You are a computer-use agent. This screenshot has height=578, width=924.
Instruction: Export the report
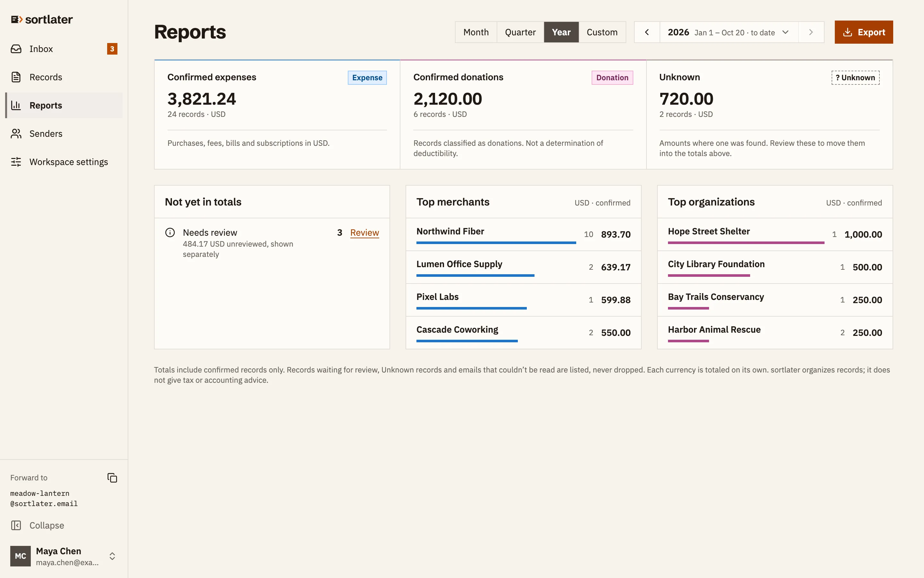point(863,32)
